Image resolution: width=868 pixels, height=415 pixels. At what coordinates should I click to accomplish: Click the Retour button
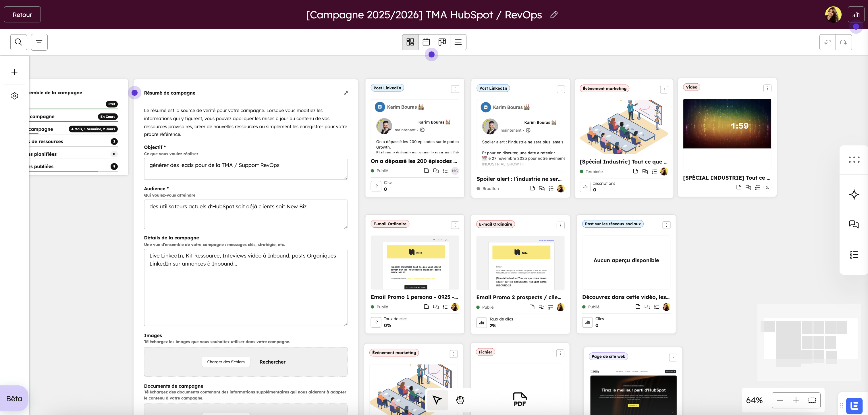22,14
